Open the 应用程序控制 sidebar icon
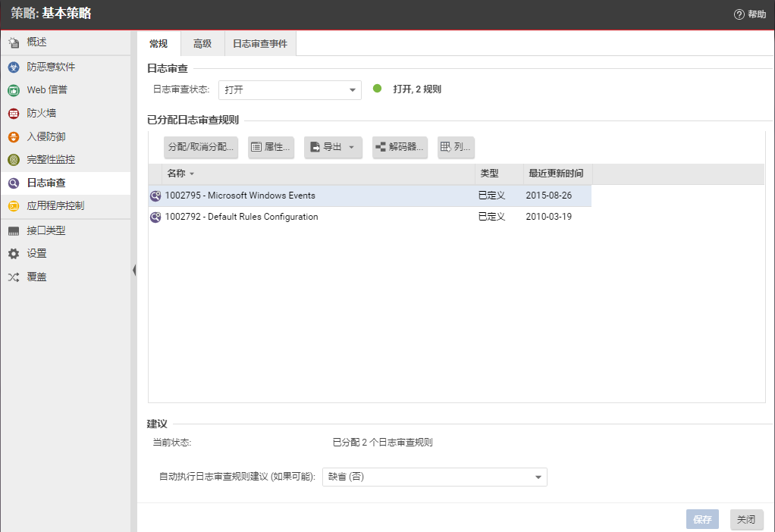Screen dimensions: 775x532 click(x=14, y=206)
